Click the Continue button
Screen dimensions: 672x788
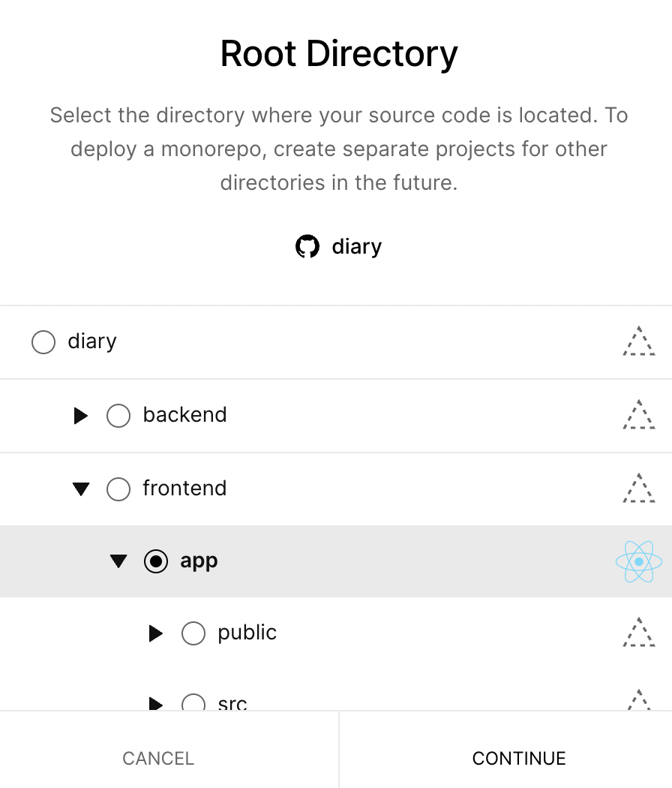[x=519, y=758]
